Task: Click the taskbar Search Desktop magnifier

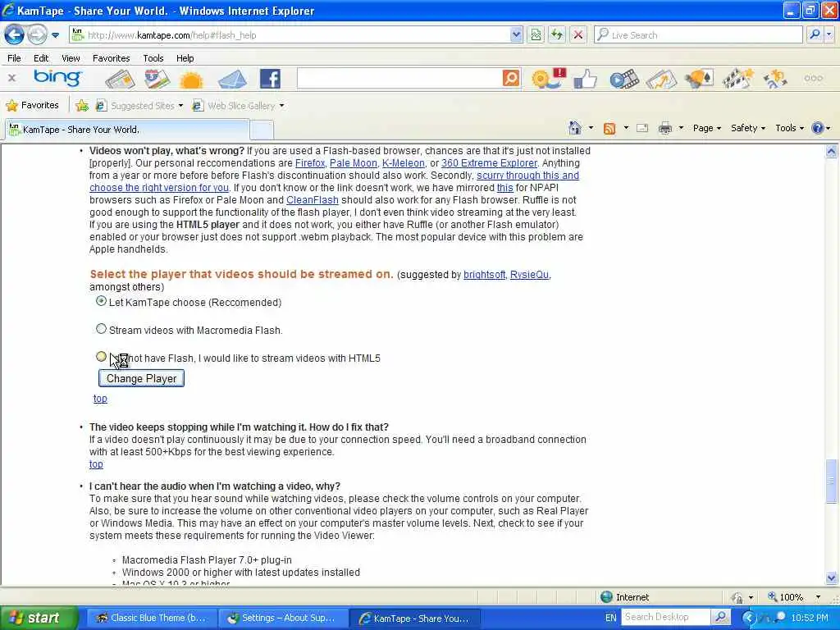Action: [x=721, y=617]
